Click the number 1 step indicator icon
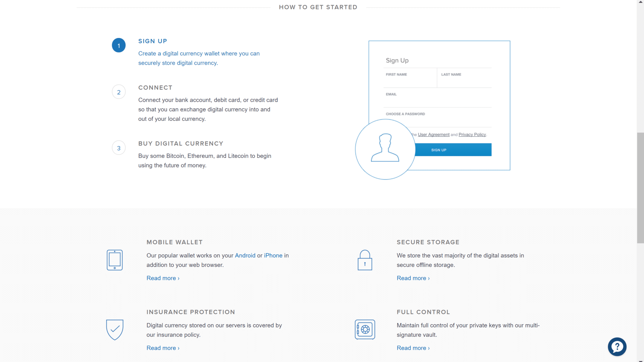This screenshot has height=362, width=644. 118,45
